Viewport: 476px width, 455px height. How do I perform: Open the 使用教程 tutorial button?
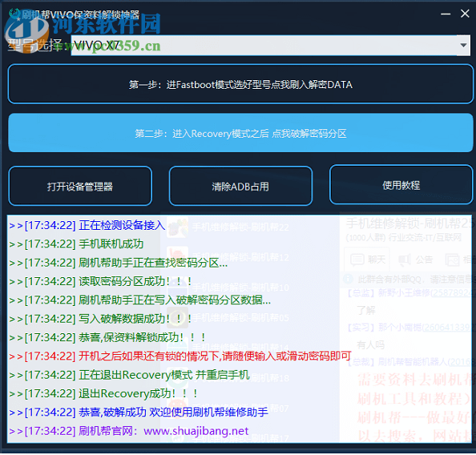[x=401, y=184]
